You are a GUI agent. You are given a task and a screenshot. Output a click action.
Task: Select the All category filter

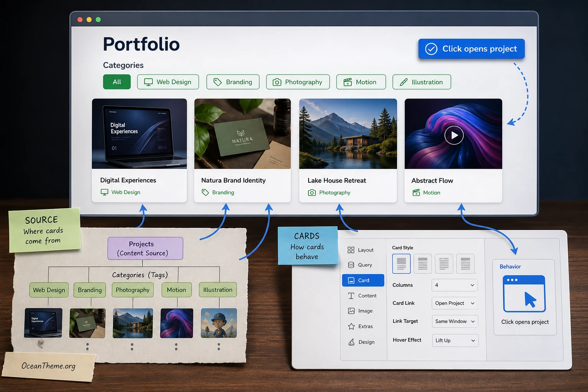click(117, 82)
